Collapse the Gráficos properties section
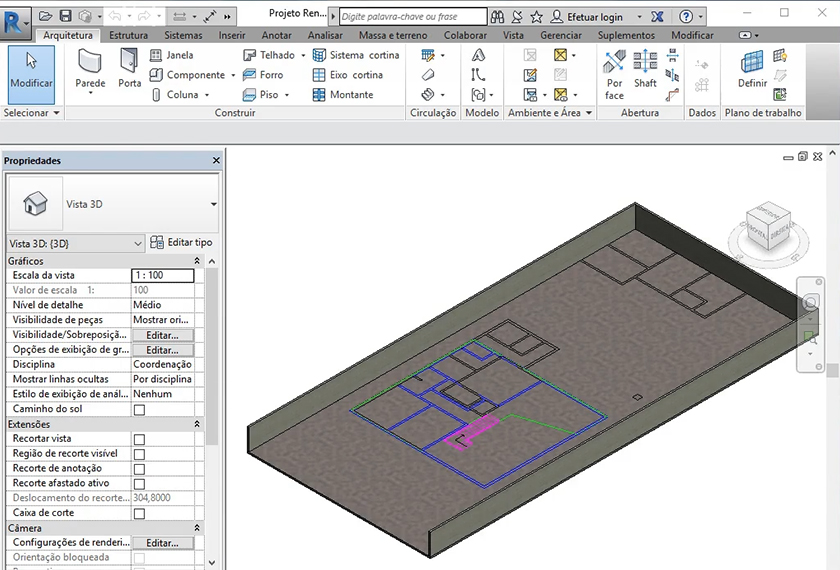 (x=197, y=261)
